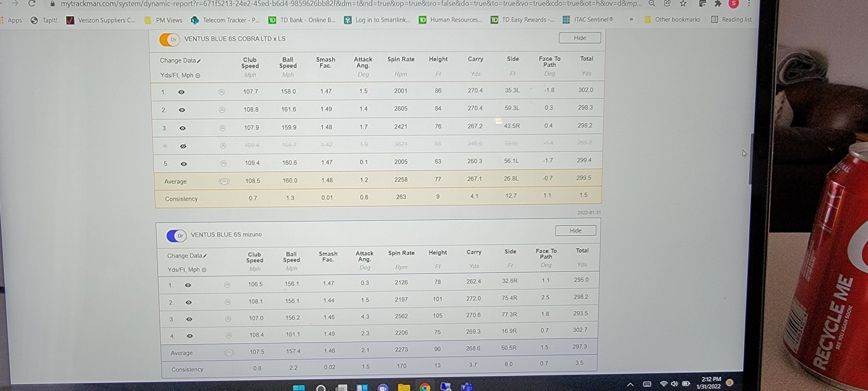Open the battery status tray icon

pos(686,383)
